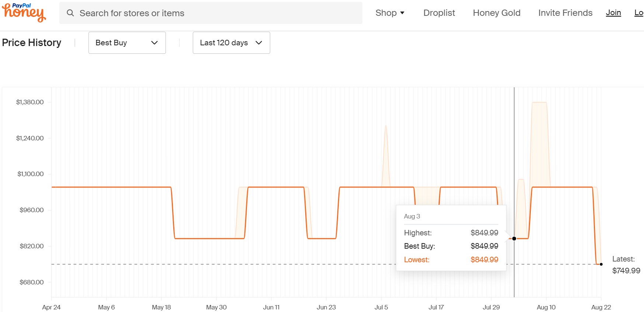644x312 pixels.
Task: Click the Shop dropdown arrow
Action: [402, 13]
